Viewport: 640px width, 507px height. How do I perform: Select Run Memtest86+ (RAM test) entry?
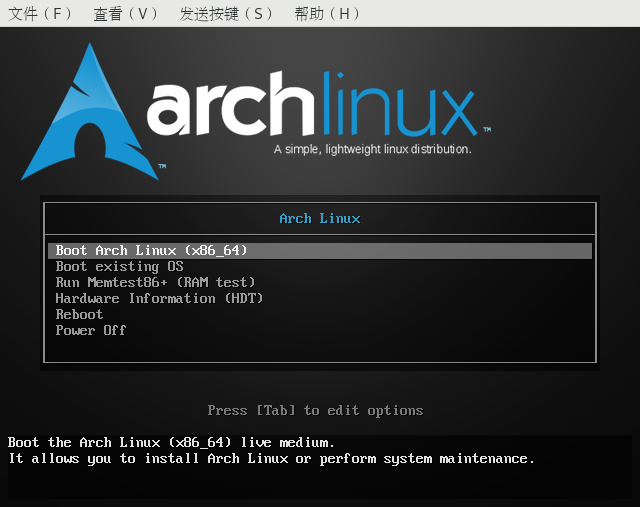pyautogui.click(x=155, y=282)
